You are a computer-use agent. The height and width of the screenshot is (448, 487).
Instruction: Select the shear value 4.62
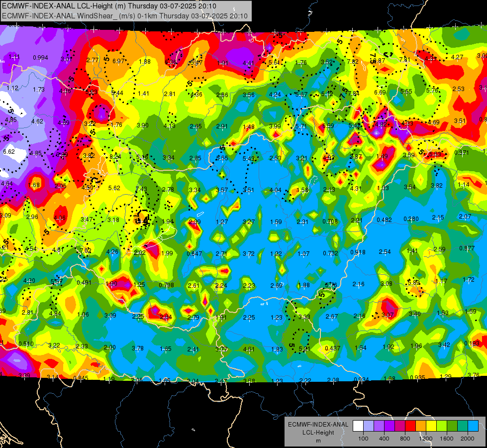pyautogui.click(x=37, y=121)
